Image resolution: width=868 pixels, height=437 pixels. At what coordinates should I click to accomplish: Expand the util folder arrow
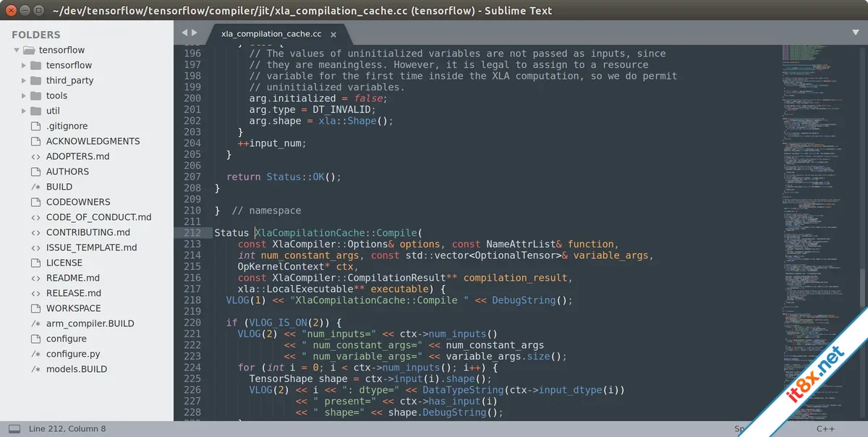[24, 111]
